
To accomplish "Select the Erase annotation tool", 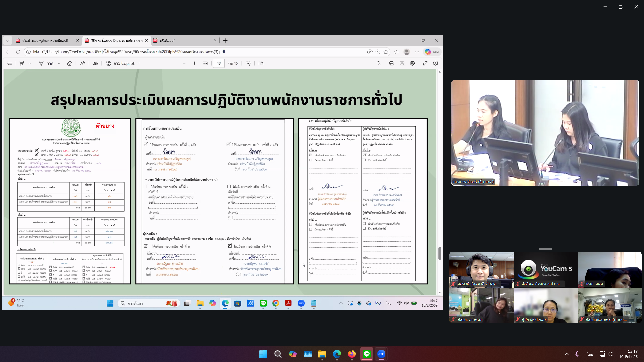I will tap(69, 63).
